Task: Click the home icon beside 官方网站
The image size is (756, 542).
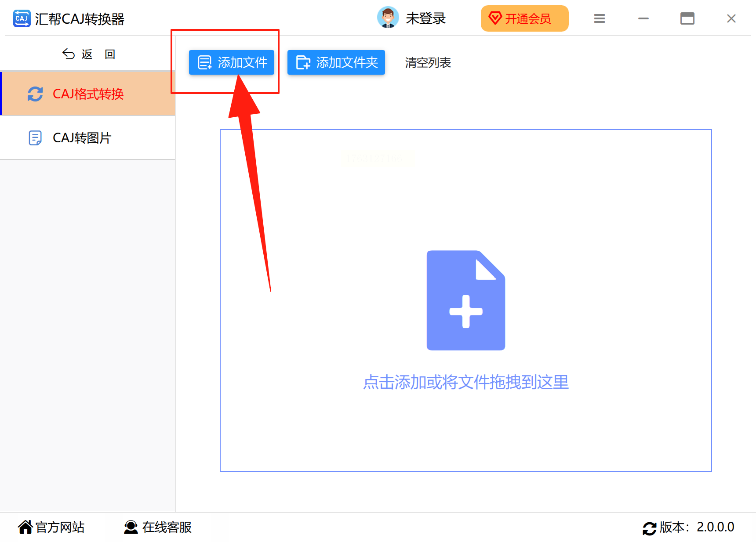Action: (x=25, y=527)
